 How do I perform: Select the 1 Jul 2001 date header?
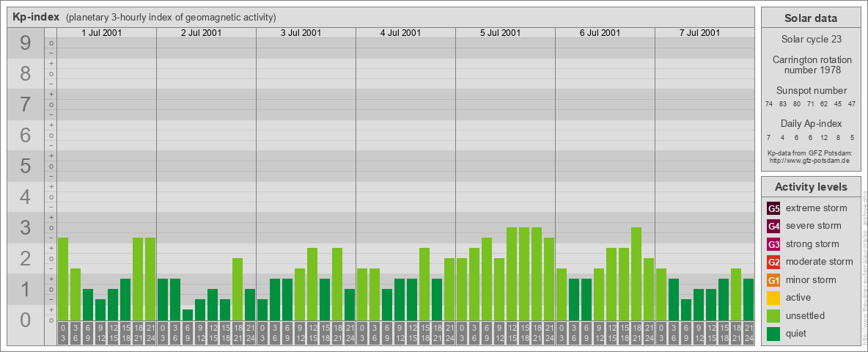click(101, 33)
